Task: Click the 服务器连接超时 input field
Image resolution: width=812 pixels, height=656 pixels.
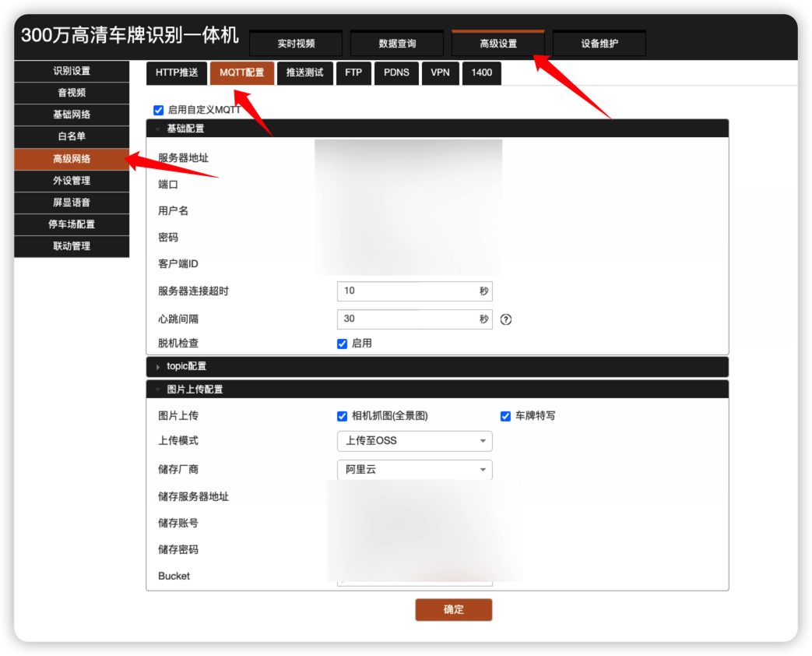Action: click(406, 291)
